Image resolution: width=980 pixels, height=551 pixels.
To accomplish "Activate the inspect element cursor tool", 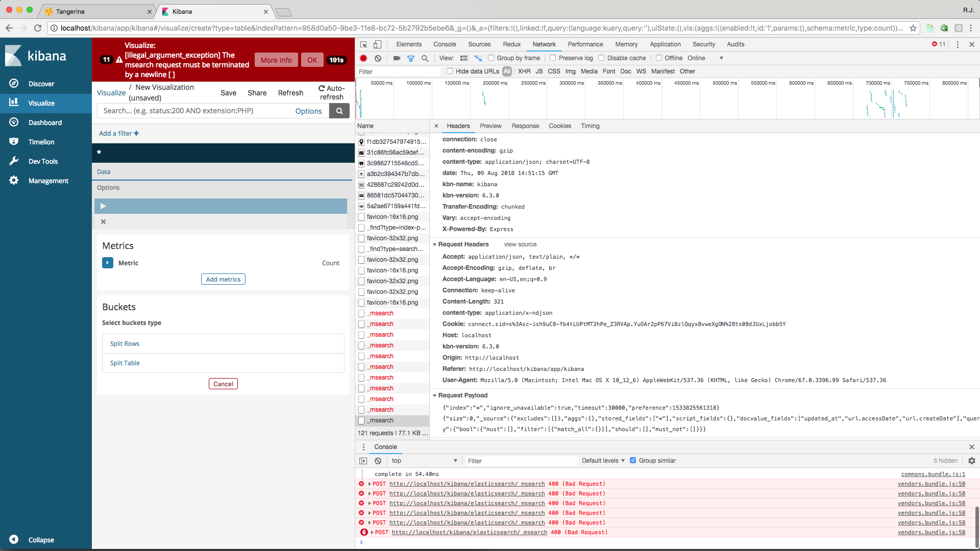I will (364, 45).
